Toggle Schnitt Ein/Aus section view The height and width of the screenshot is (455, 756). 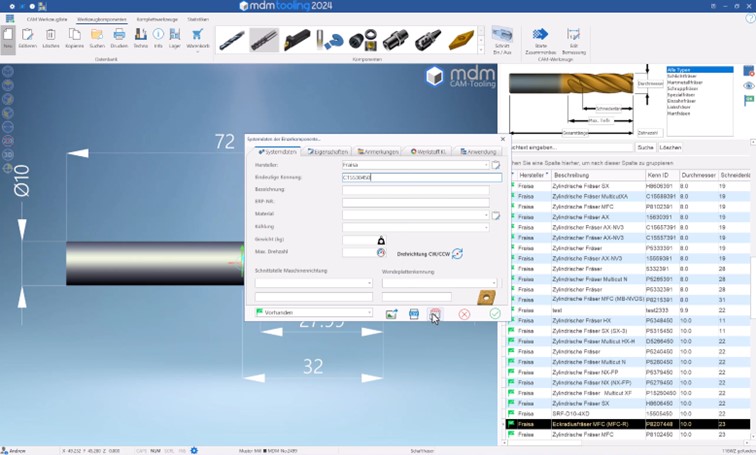[502, 40]
